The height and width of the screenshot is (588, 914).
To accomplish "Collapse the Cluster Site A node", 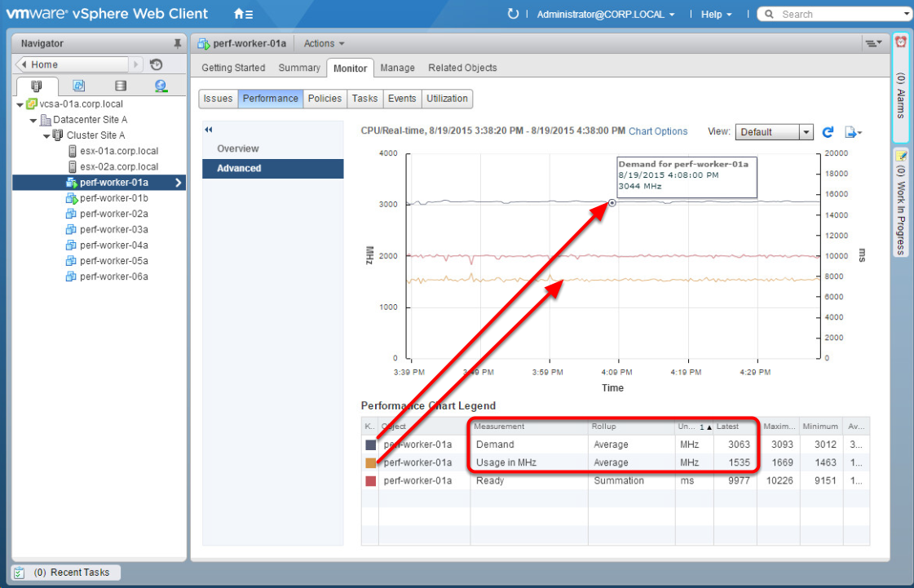I will [46, 136].
